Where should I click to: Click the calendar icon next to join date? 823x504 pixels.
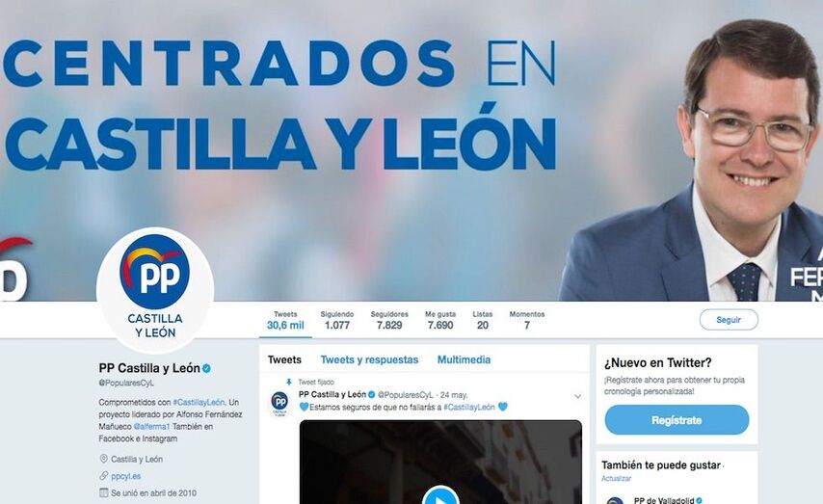point(103,493)
